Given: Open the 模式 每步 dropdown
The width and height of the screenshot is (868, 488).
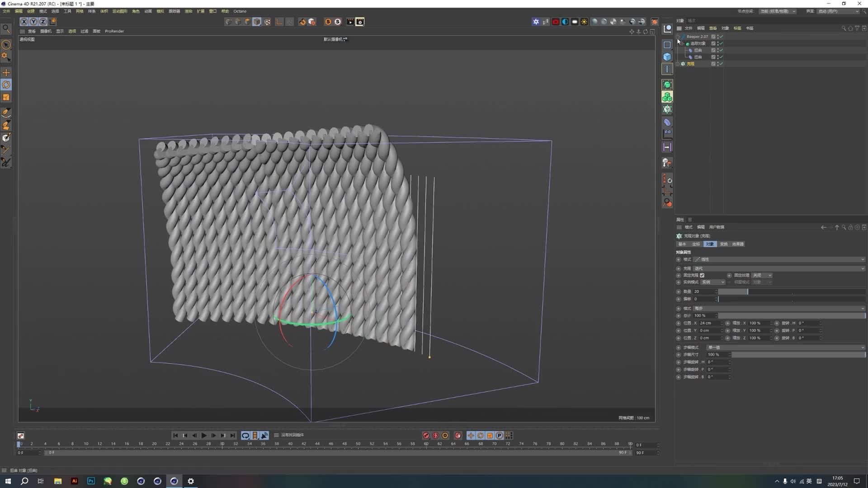Looking at the screenshot, I should pos(779,309).
